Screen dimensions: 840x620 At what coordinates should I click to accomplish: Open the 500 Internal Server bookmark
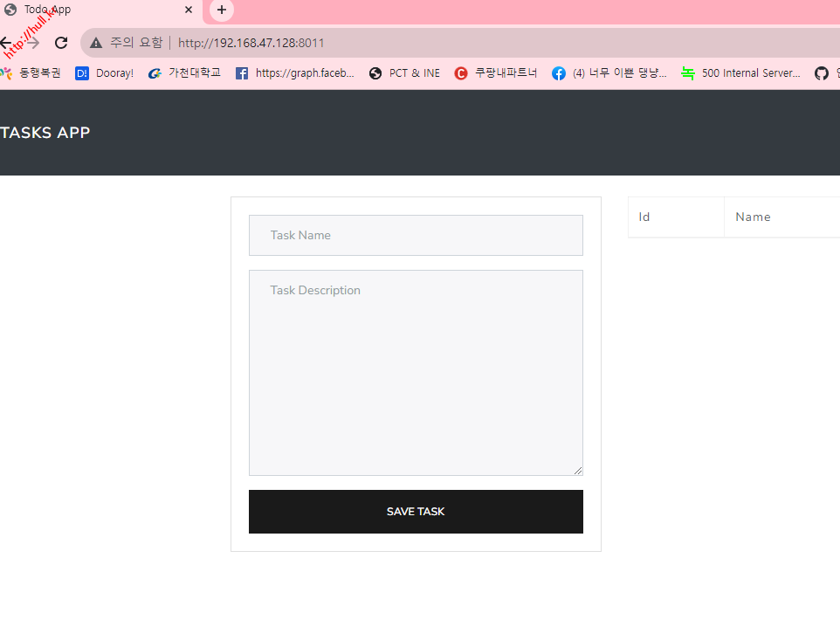(740, 73)
